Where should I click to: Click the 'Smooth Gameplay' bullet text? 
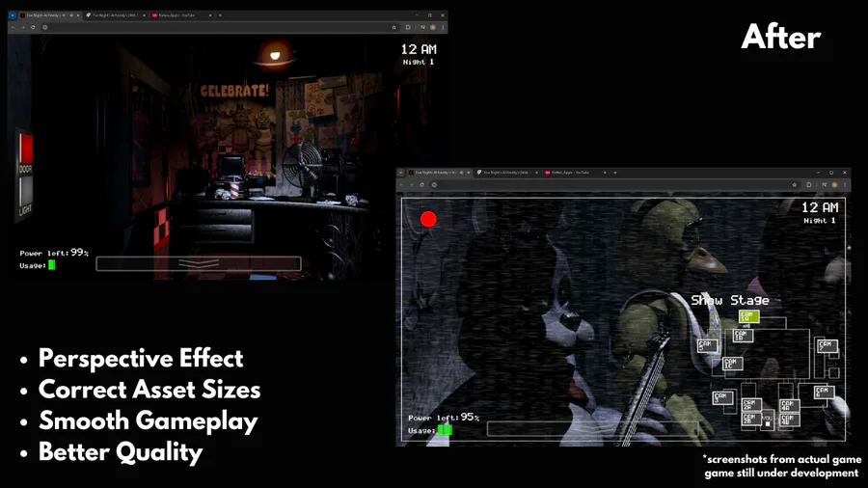[149, 421]
